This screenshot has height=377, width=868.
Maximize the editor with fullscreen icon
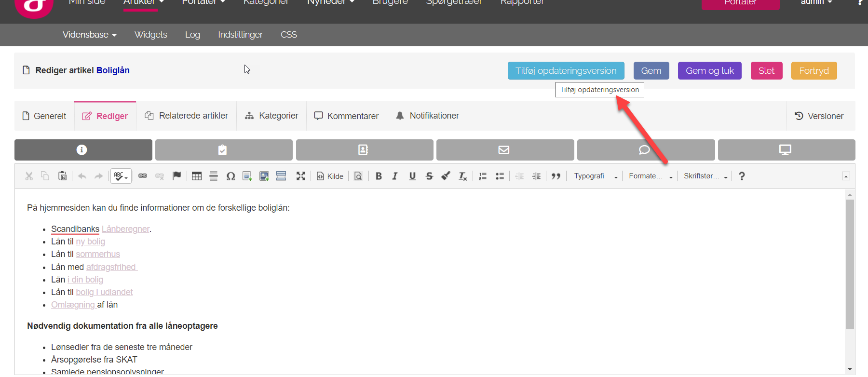pos(301,176)
